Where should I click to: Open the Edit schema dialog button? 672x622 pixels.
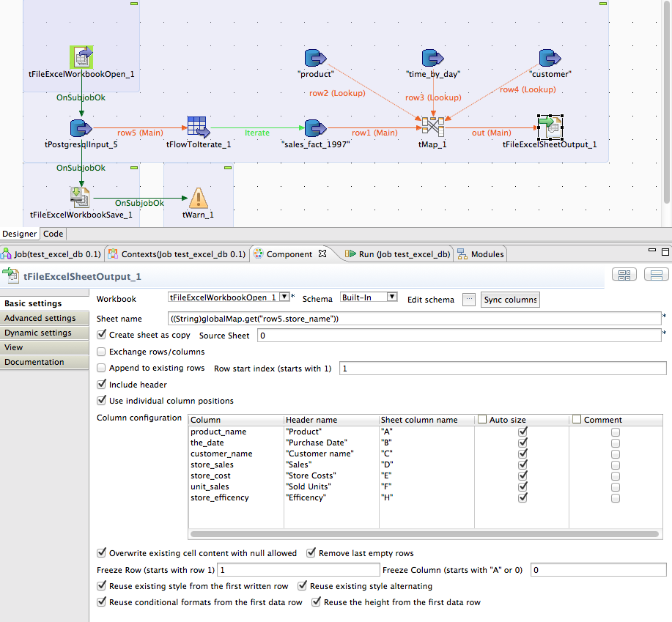[468, 299]
